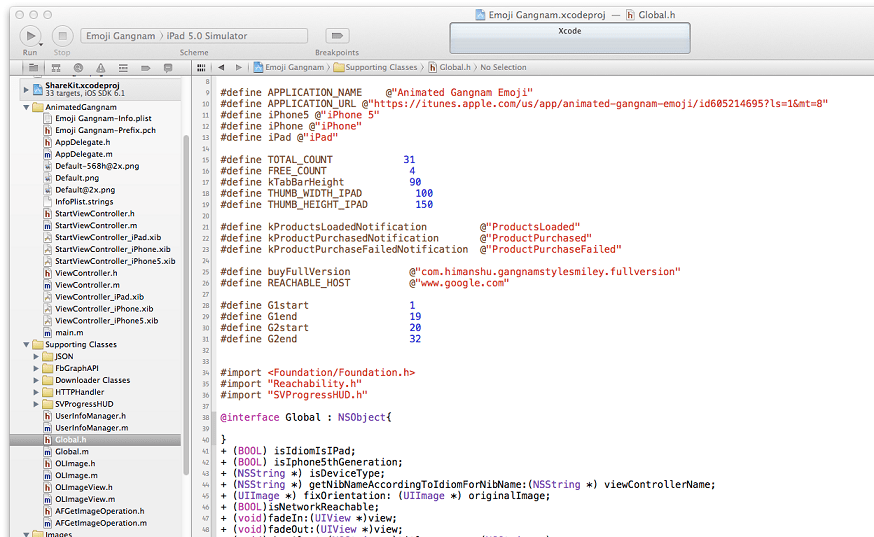Screen dimensions: 874x537
Task: Collapse the Supporting Classes group
Action: (x=26, y=345)
